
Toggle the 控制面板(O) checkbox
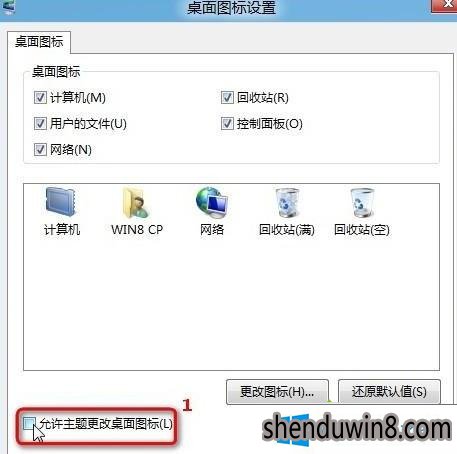[227, 124]
